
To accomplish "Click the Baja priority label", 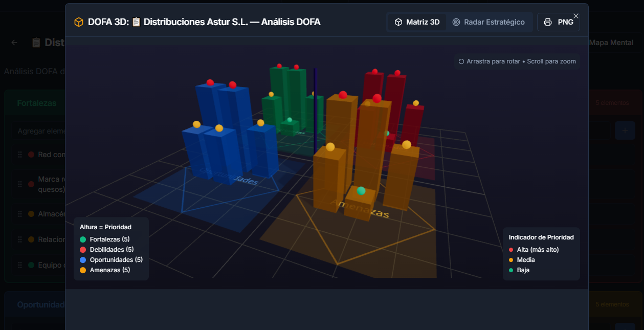I will pyautogui.click(x=523, y=270).
